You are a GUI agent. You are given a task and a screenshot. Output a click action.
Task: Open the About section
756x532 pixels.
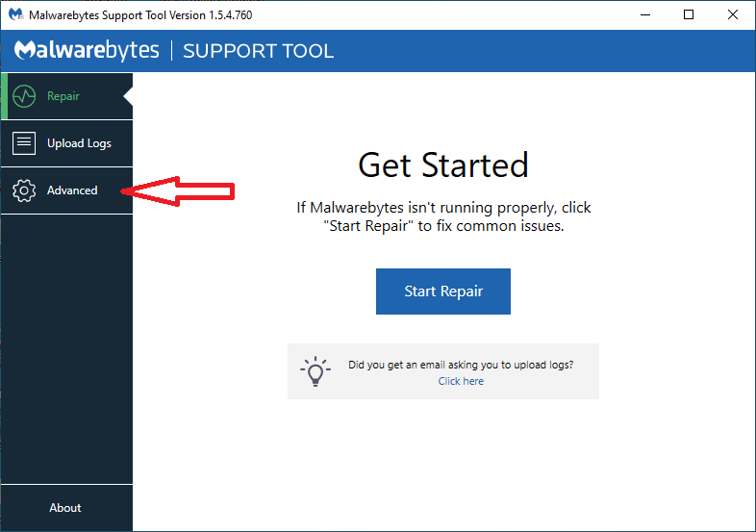pos(65,507)
